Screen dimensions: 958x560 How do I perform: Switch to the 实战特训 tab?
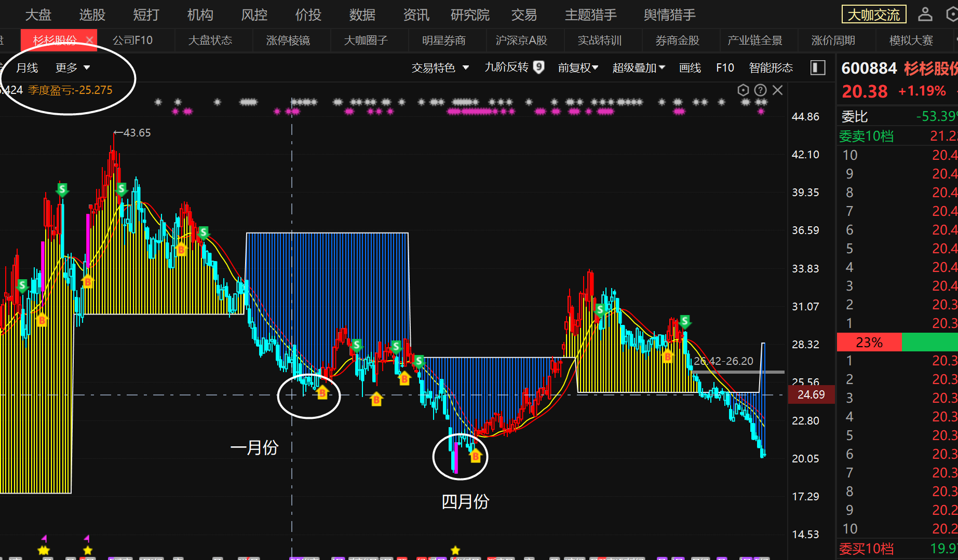pos(600,40)
